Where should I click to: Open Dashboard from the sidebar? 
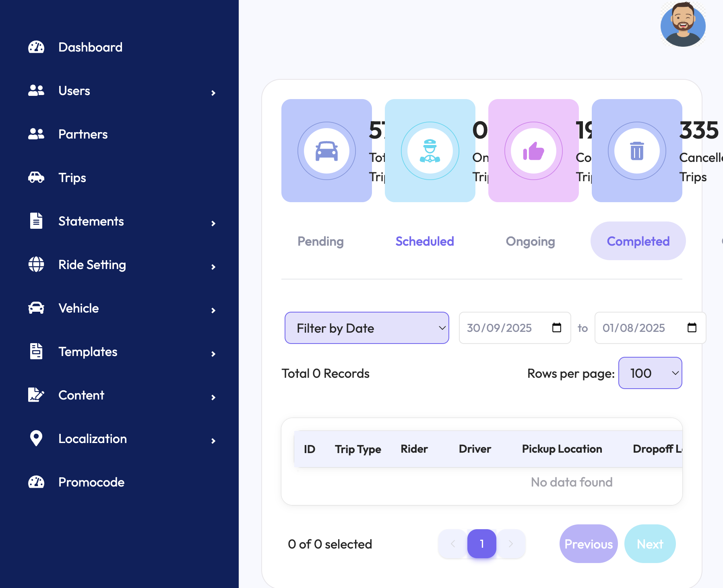(90, 47)
